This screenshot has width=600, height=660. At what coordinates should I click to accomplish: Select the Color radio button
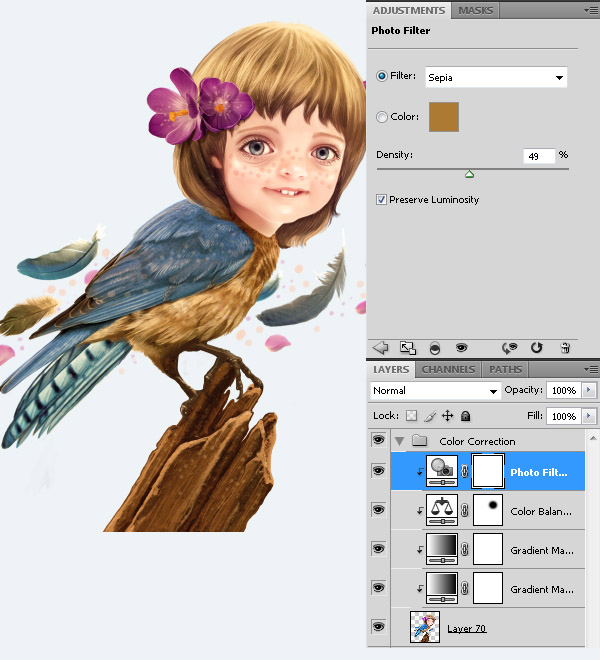point(382,117)
